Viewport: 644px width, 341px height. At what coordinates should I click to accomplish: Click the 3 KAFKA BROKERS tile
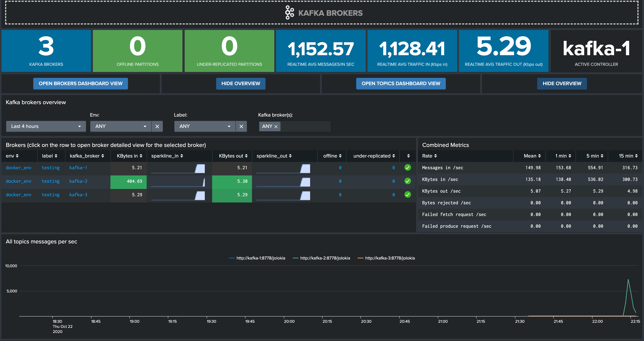(46, 51)
